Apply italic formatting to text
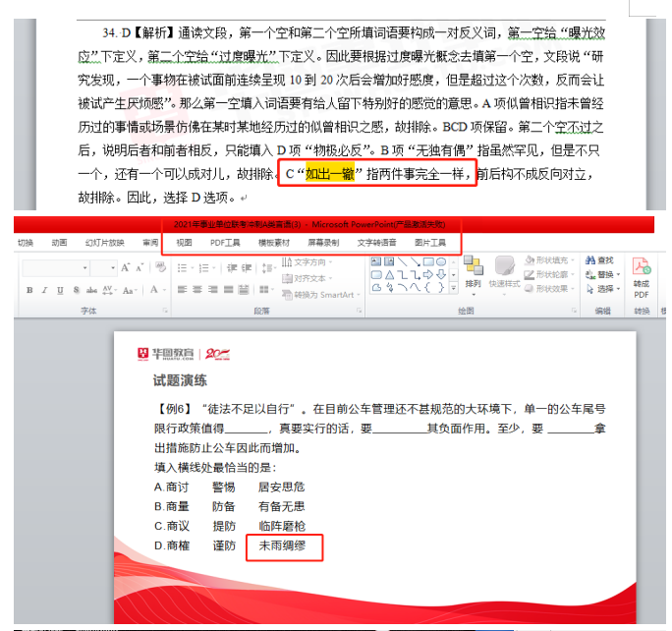Screen dimensions: 672x631 pos(42,290)
